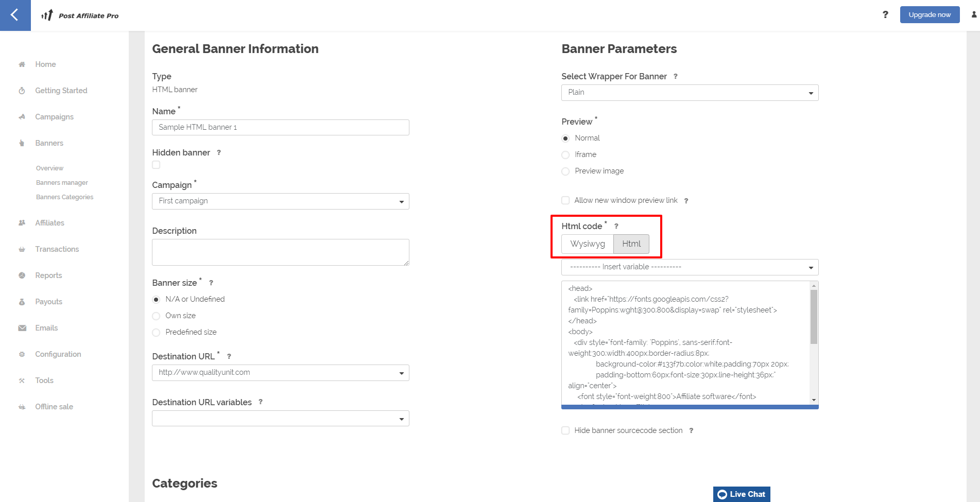Click the user profile icon
980x502 pixels.
974,15
